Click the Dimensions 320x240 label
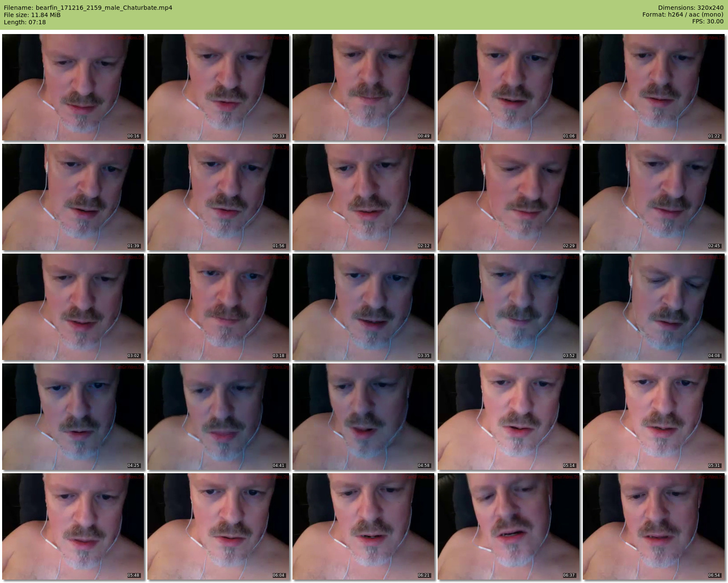 coord(691,8)
